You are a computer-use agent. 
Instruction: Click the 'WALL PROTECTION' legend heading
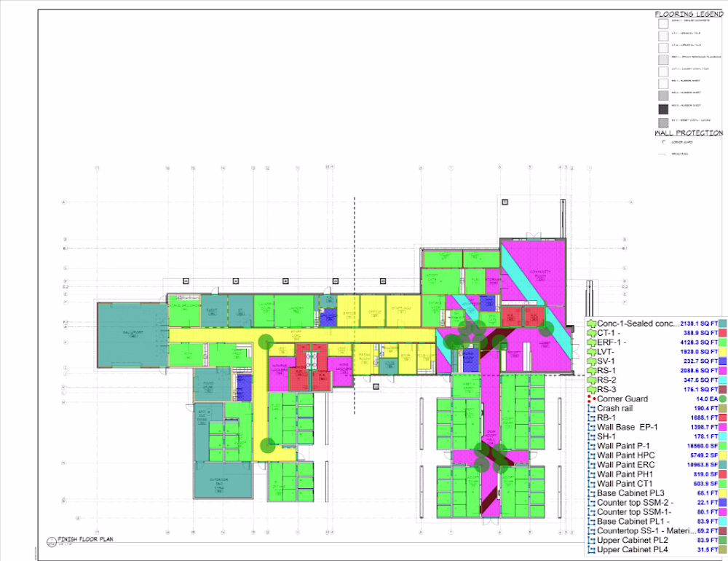click(689, 133)
